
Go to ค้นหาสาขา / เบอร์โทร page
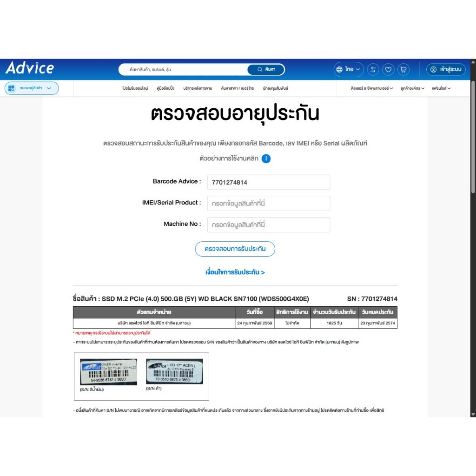click(238, 88)
